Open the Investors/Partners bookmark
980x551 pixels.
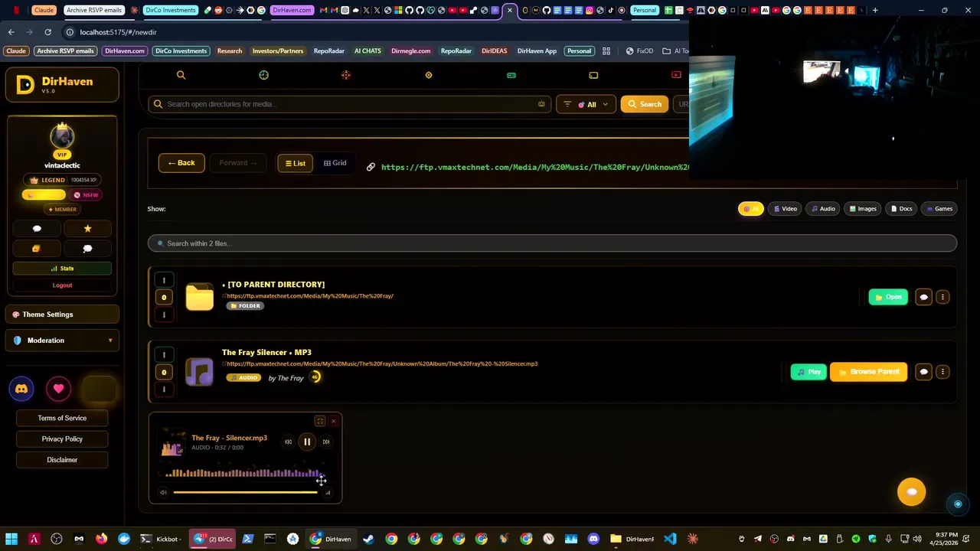pos(278,51)
